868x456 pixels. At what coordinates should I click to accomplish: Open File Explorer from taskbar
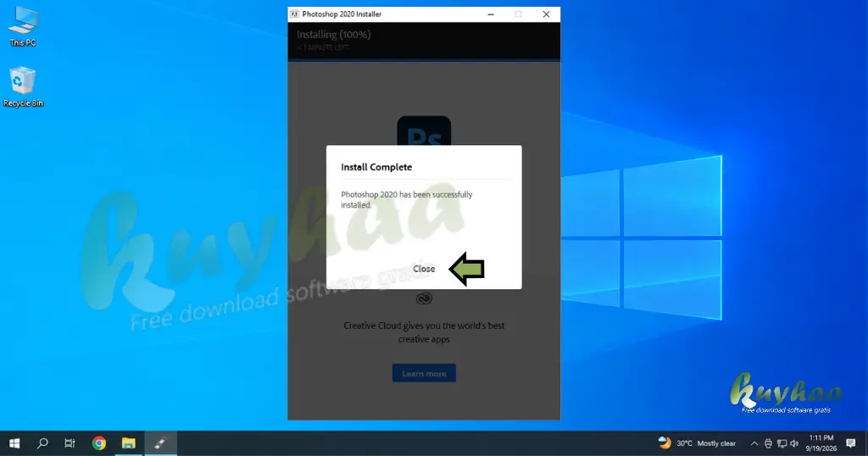pos(129,443)
